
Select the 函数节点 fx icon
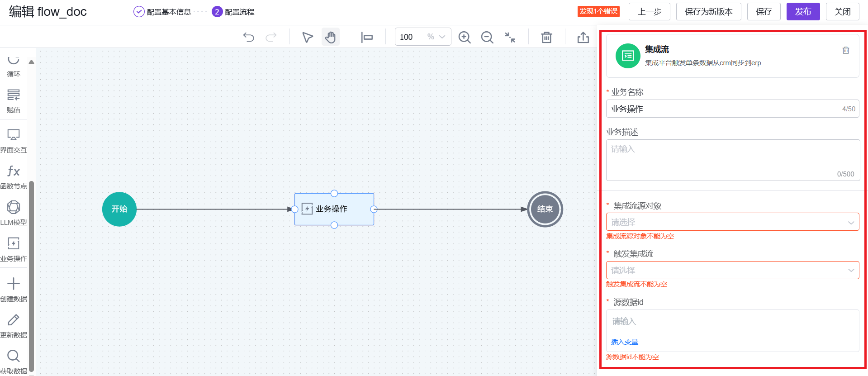tap(14, 171)
